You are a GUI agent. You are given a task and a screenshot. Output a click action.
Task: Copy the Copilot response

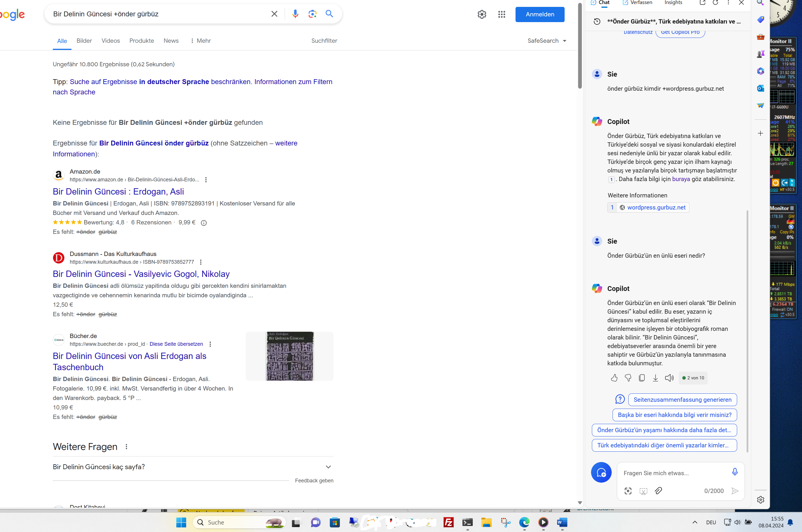[642, 378]
